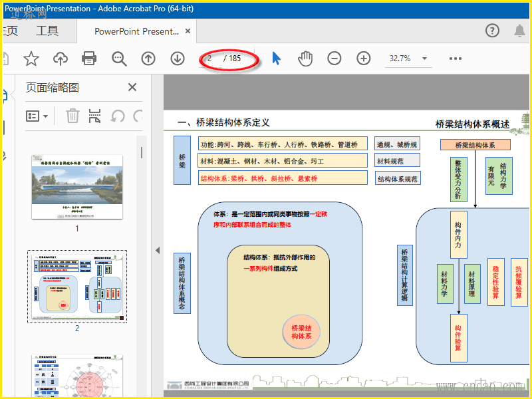Viewport: 532px width, 399px height.
Task: Click the page number input field
Action: click(x=211, y=59)
